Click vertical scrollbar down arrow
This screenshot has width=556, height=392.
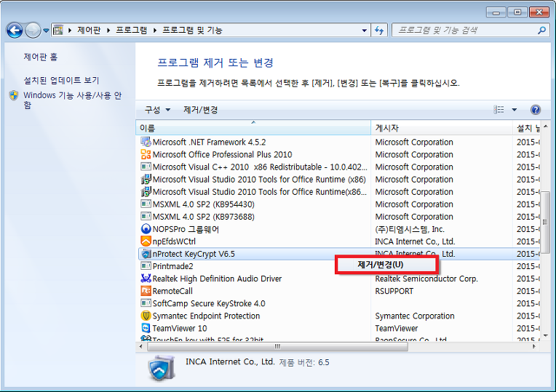[x=546, y=335]
